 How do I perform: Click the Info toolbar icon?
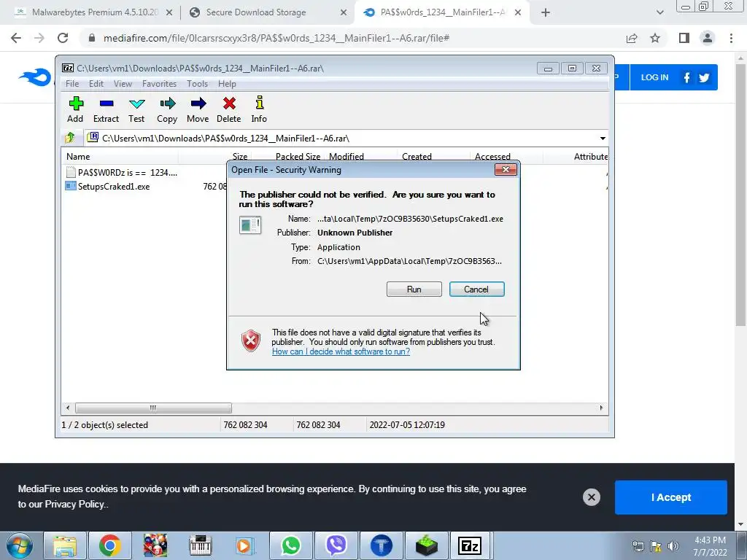coord(259,109)
